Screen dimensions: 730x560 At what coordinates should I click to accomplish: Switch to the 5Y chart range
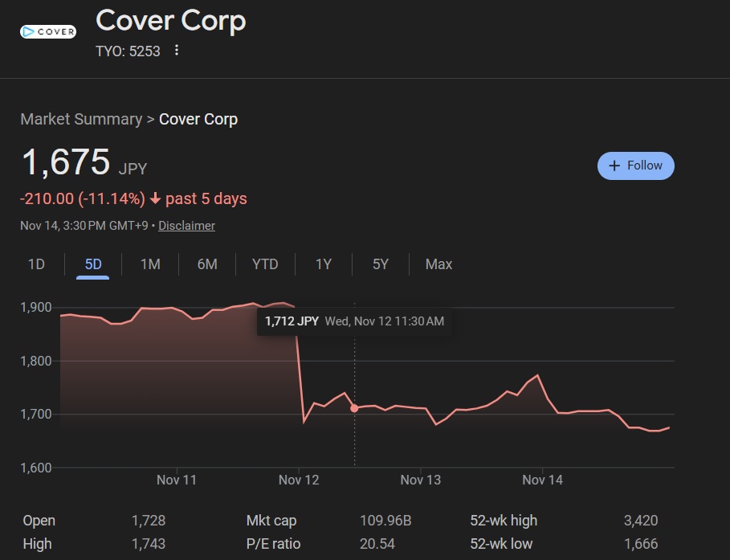tap(381, 264)
